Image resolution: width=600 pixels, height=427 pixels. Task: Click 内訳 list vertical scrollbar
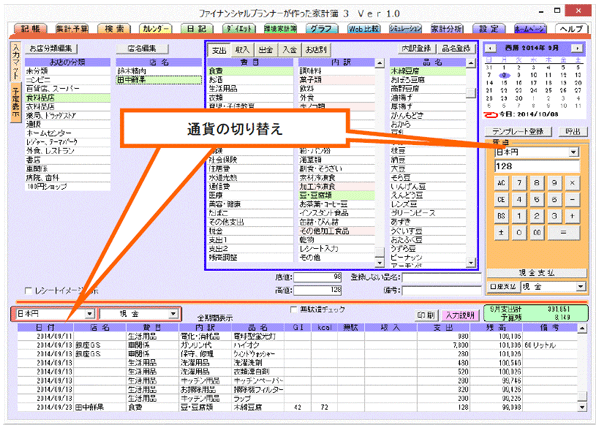(379, 163)
